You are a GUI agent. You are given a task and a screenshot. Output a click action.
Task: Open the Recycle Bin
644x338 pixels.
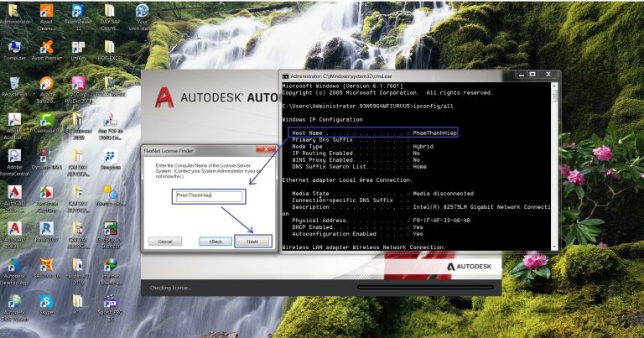pyautogui.click(x=14, y=87)
